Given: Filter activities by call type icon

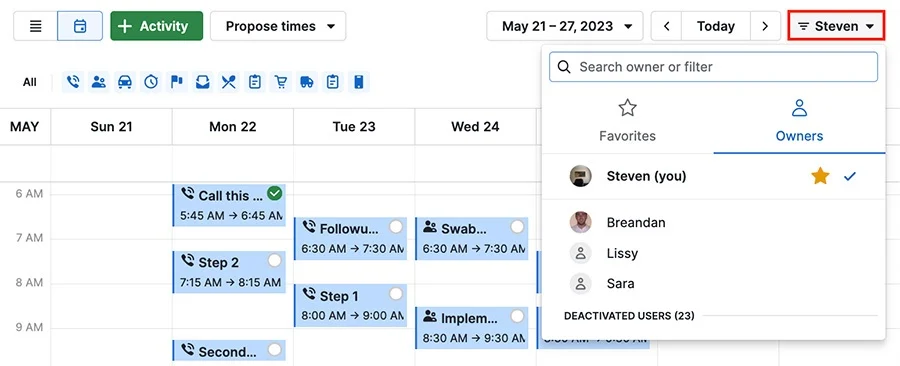Looking at the screenshot, I should pyautogui.click(x=73, y=82).
